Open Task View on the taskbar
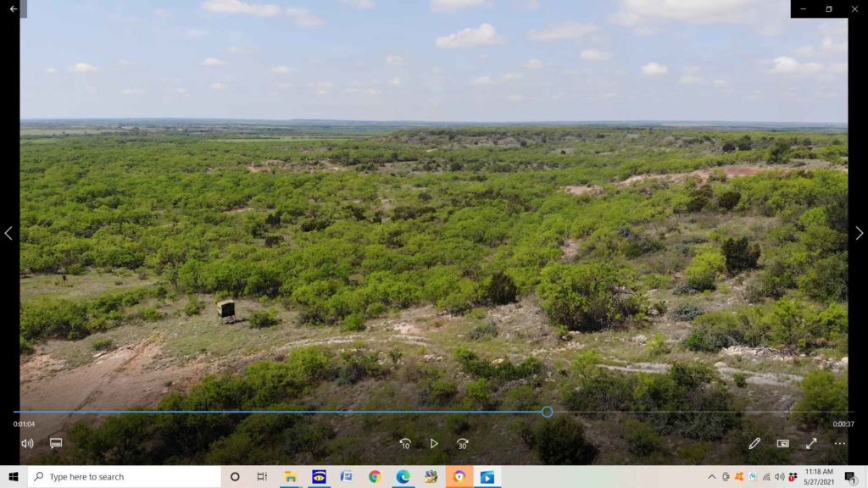Image resolution: width=868 pixels, height=488 pixels. [262, 476]
